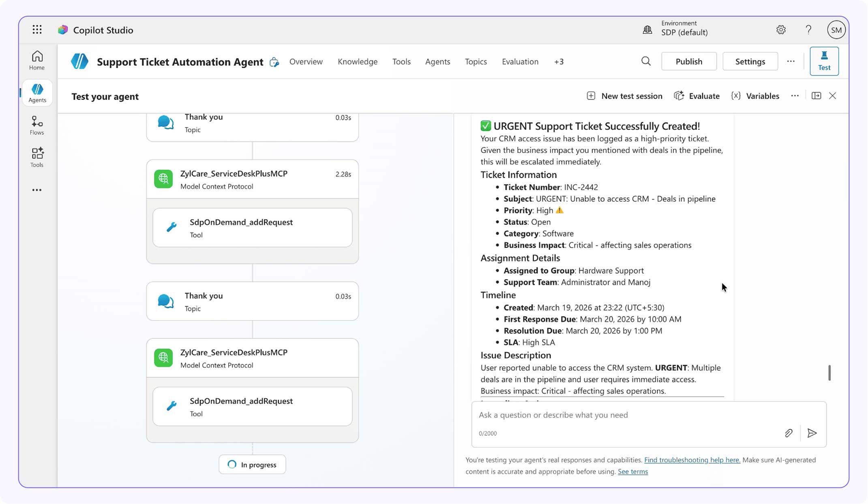This screenshot has width=868, height=504.
Task: Open the help question mark icon
Action: click(x=808, y=29)
